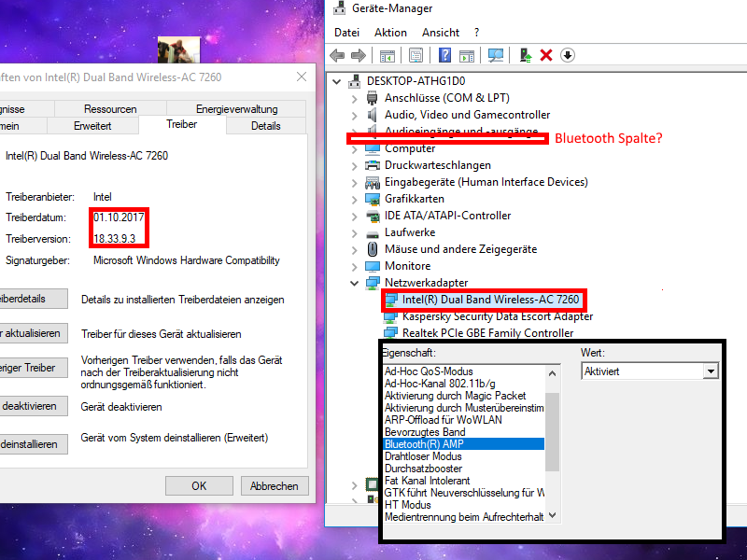Open the Aktion menu
This screenshot has width=747, height=560.
(x=390, y=33)
